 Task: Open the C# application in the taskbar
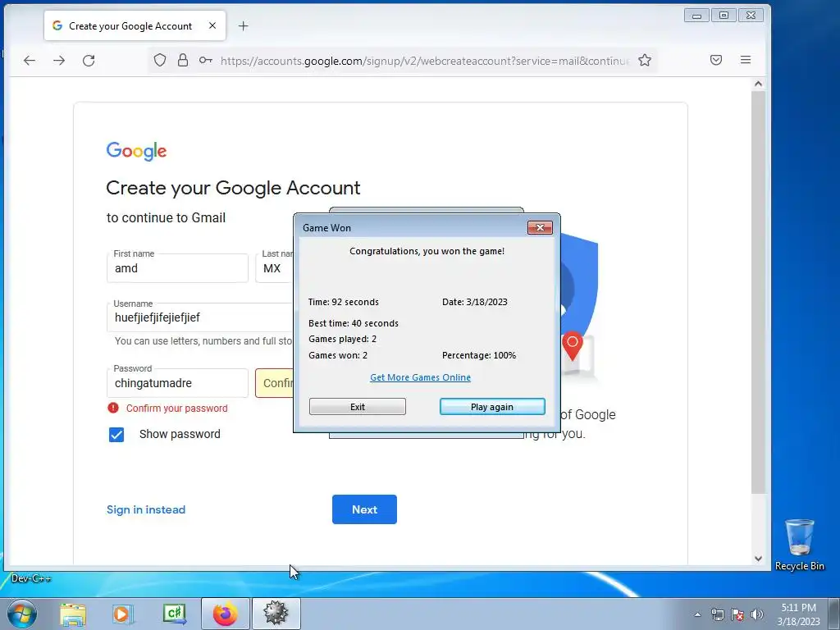(175, 614)
